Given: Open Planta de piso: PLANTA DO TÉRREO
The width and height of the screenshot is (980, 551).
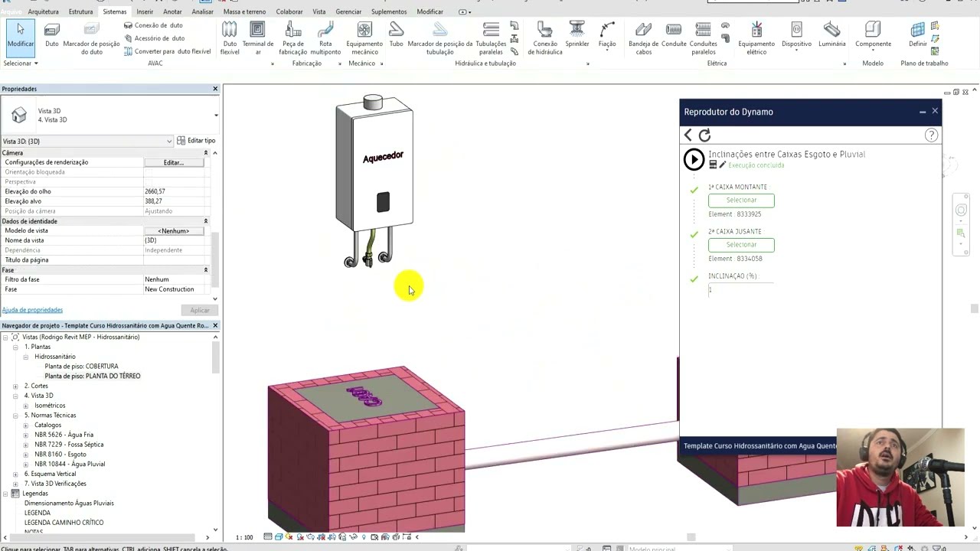Looking at the screenshot, I should pyautogui.click(x=93, y=376).
